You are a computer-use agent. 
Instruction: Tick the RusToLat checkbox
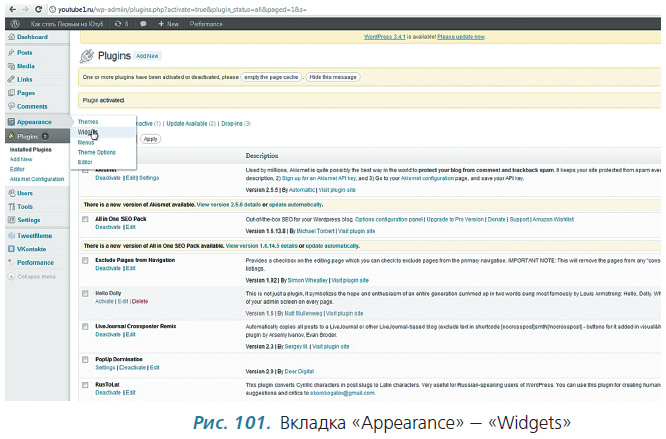pos(85,385)
